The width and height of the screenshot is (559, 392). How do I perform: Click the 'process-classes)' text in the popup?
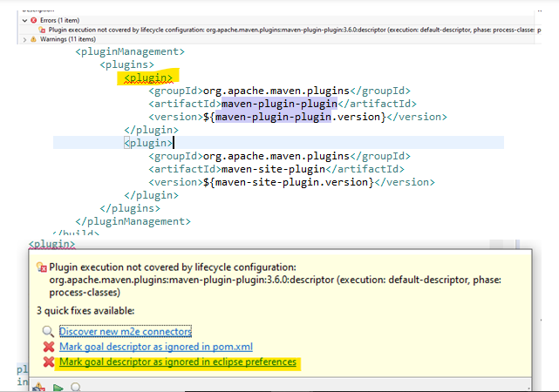pyautogui.click(x=85, y=293)
